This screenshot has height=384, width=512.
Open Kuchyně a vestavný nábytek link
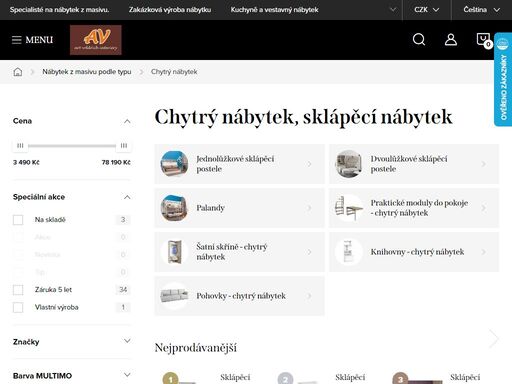coord(274,10)
